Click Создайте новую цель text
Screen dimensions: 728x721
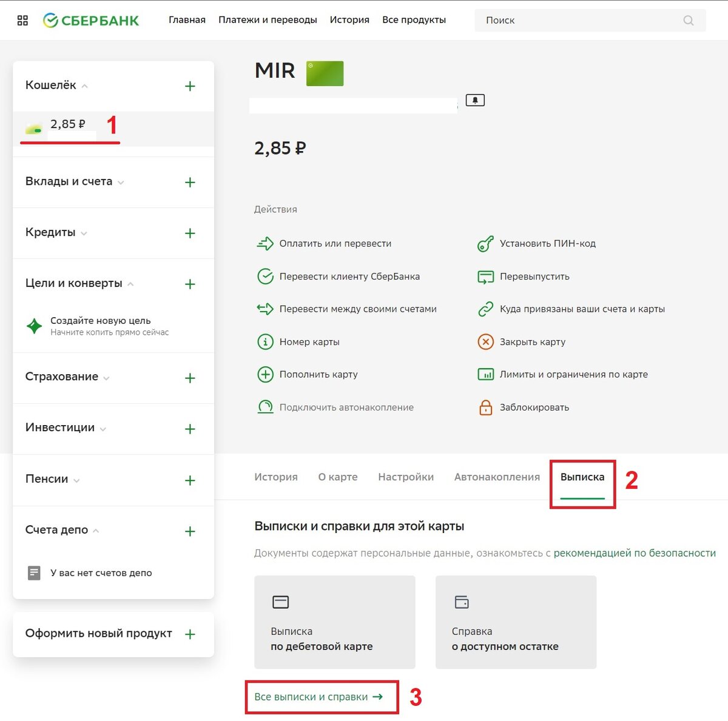pyautogui.click(x=101, y=321)
